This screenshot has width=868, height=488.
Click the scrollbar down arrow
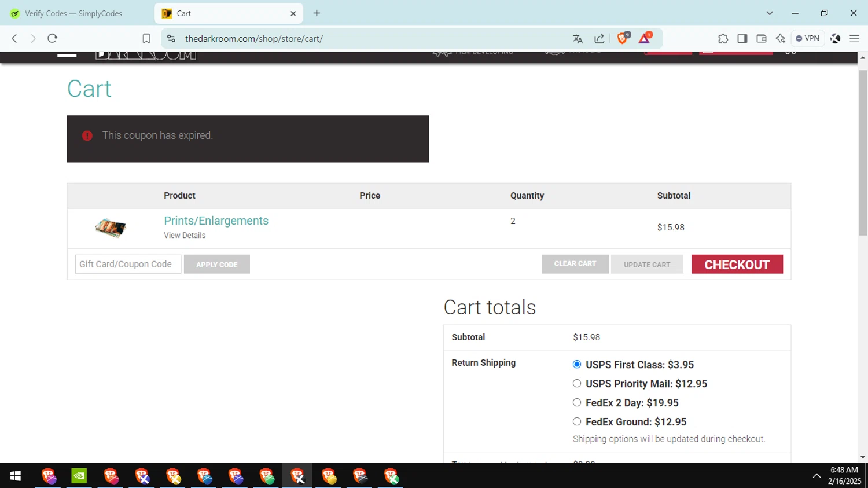[863, 457]
